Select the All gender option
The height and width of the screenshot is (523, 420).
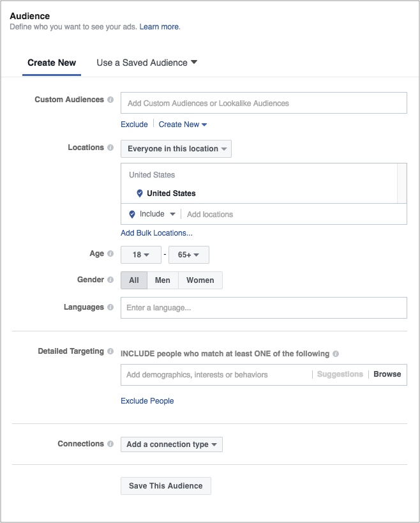point(134,280)
